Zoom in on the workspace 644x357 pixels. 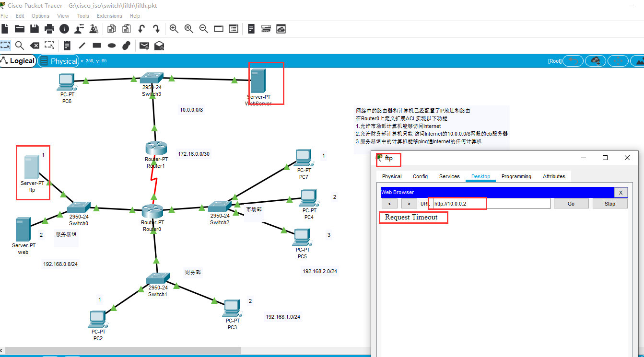click(174, 29)
